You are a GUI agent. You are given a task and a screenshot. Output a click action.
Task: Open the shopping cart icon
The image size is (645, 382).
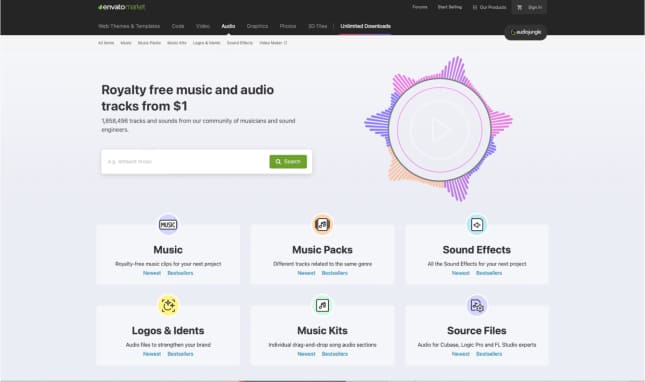pos(520,7)
